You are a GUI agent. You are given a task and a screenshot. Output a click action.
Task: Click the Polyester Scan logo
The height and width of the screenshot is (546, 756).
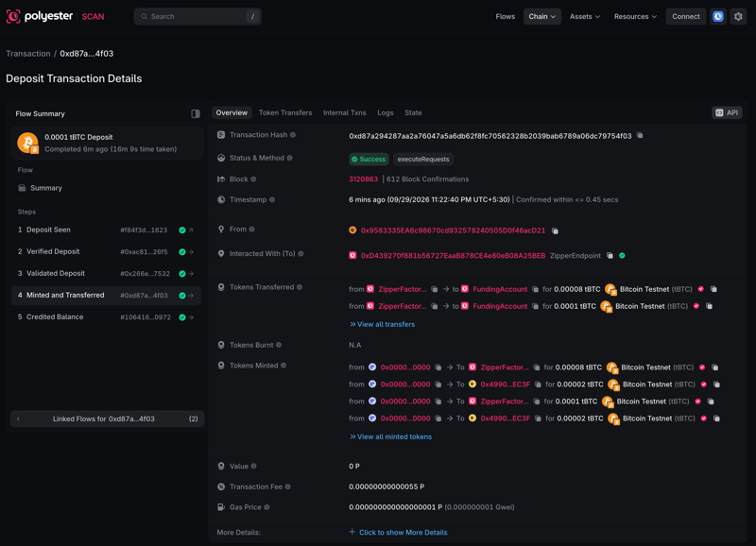pyautogui.click(x=55, y=16)
